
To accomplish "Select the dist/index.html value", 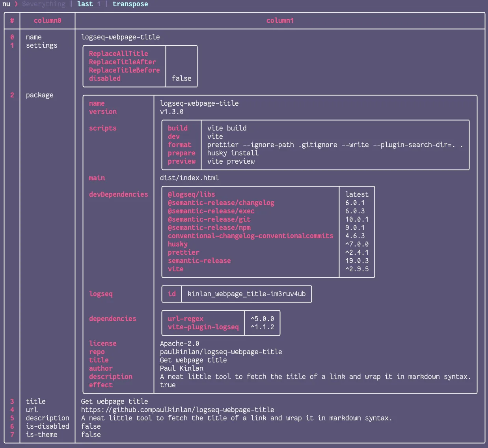I will [x=189, y=178].
